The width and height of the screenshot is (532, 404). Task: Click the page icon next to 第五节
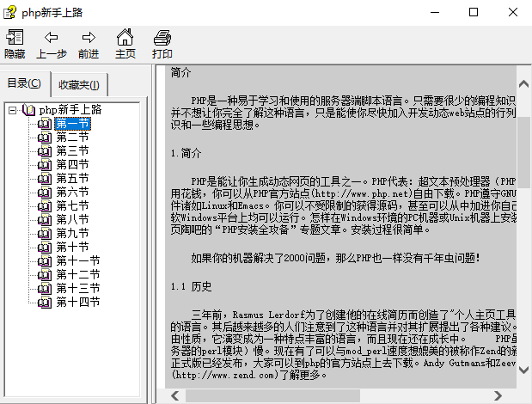(45, 179)
